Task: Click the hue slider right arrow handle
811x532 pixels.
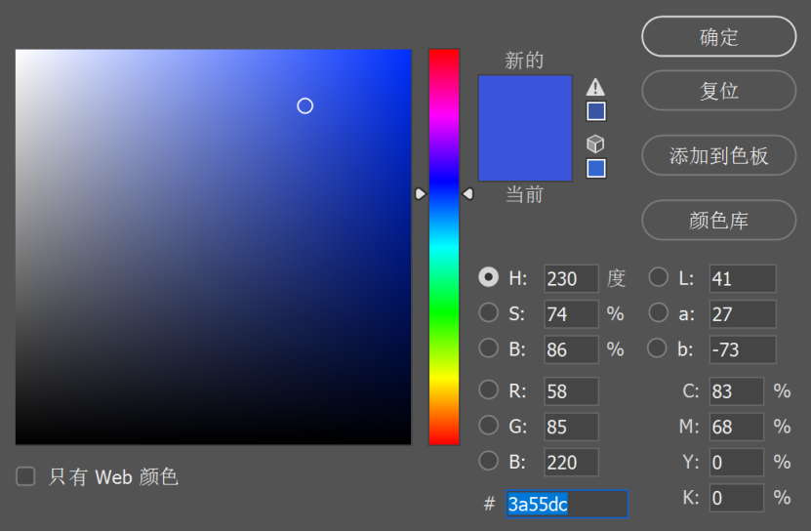Action: 467,193
